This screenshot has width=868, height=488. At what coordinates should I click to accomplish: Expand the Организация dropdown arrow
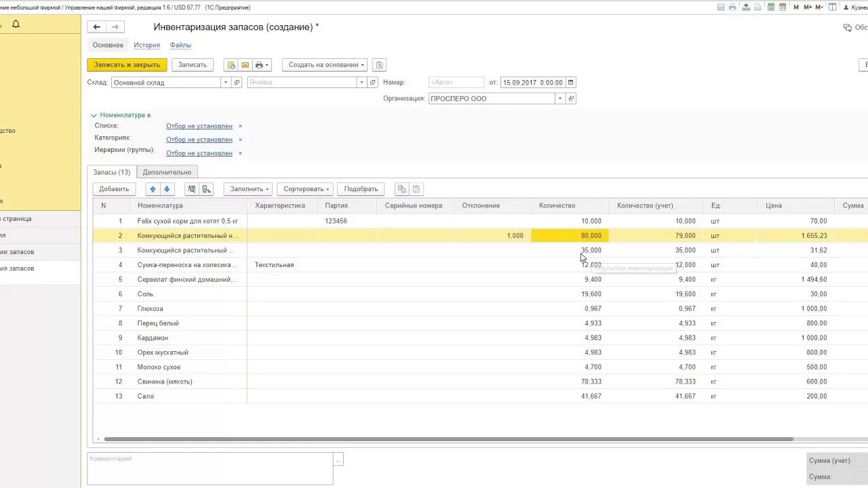pos(560,99)
